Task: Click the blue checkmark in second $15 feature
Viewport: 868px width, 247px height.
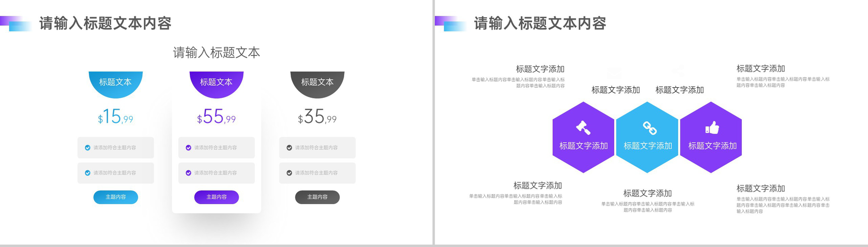Action: point(88,173)
